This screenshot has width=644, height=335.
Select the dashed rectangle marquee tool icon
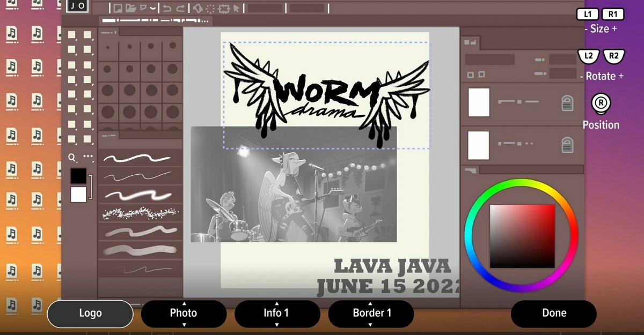[x=224, y=8]
